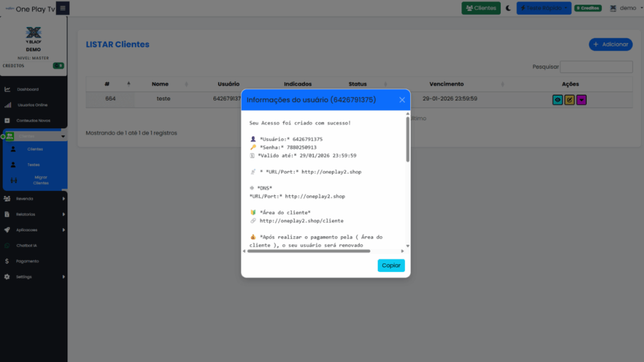644x362 pixels.
Task: Open Migrar Clientes in the sidebar
Action: [x=41, y=180]
